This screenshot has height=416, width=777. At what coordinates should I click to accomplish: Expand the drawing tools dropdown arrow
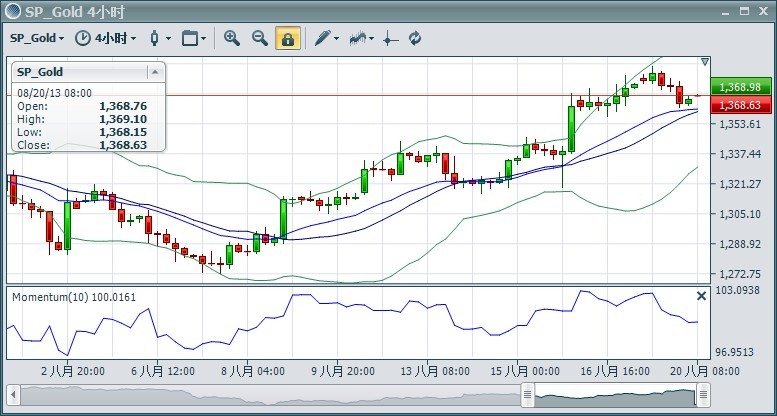[337, 38]
